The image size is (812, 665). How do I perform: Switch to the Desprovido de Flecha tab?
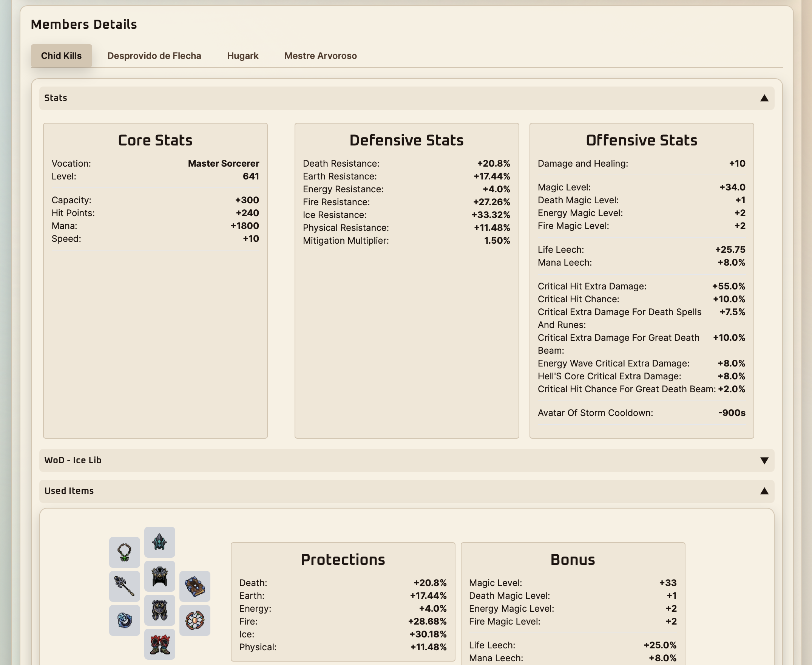[x=155, y=56]
